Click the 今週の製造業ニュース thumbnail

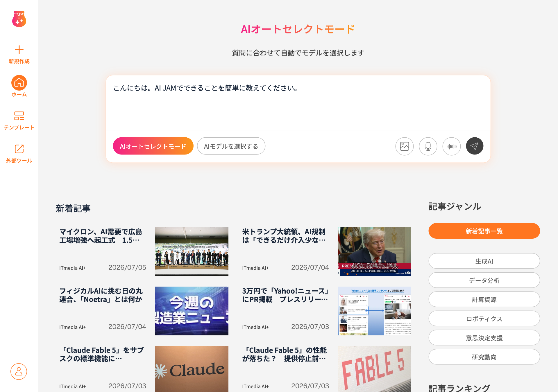tap(192, 311)
